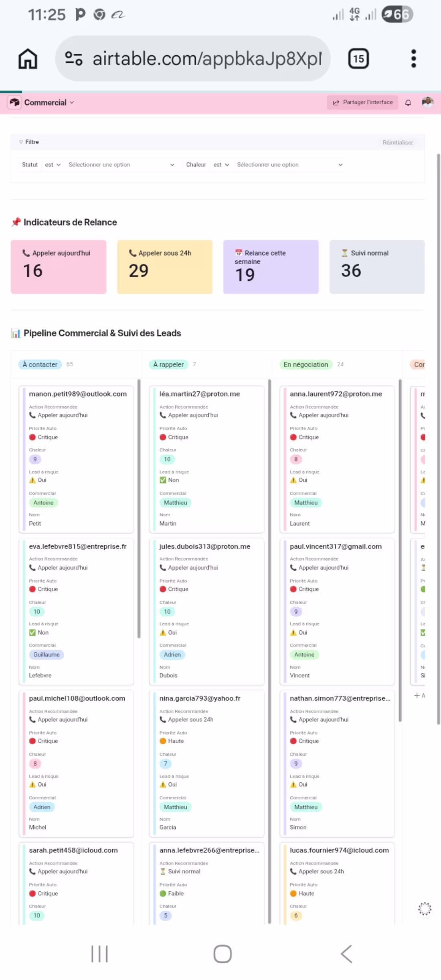Click the spinning loader icon at bottom right
This screenshot has width=441, height=980.
(425, 909)
